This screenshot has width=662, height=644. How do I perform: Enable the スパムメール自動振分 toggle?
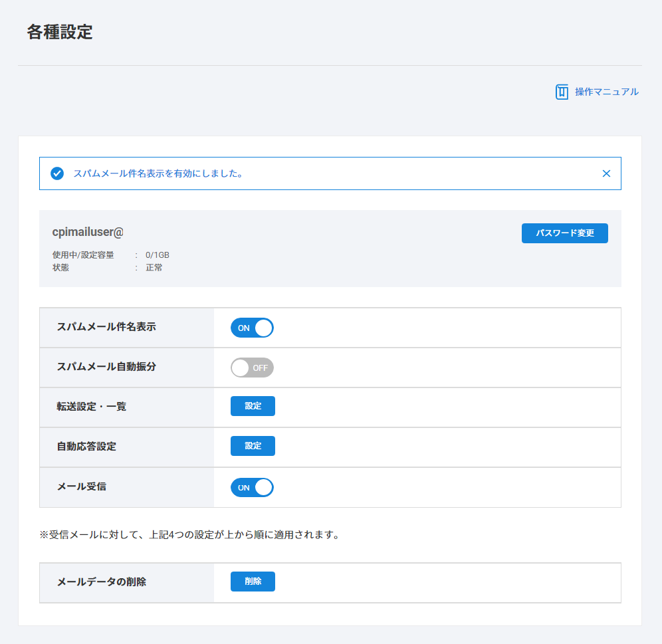[252, 368]
